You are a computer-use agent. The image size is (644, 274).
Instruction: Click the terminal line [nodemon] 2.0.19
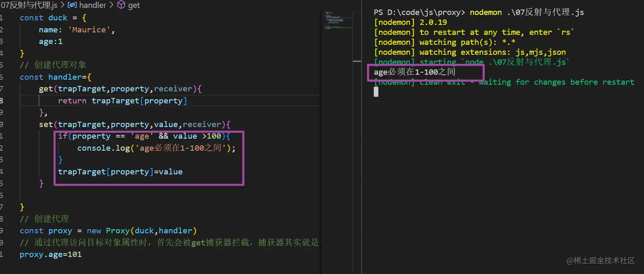411,22
